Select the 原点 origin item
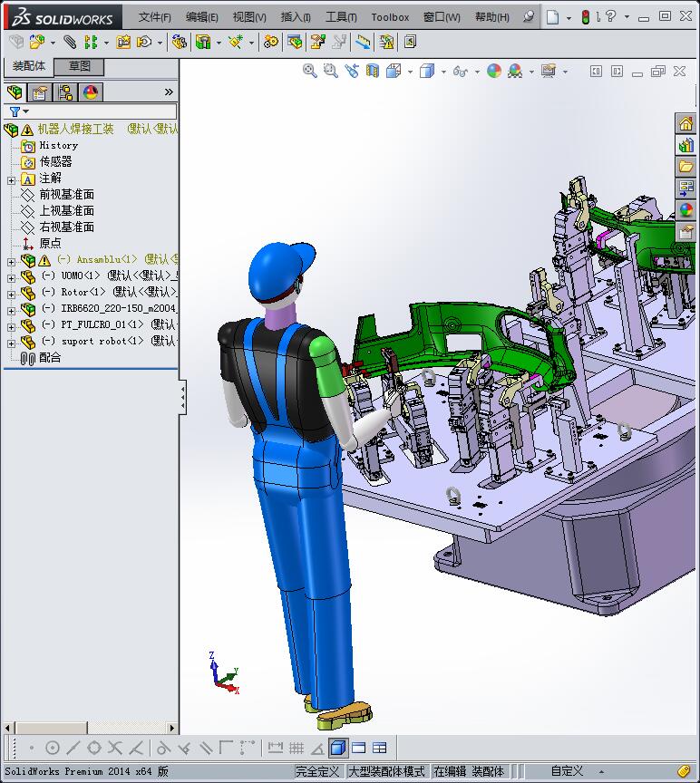This screenshot has height=783, width=700. click(x=50, y=243)
